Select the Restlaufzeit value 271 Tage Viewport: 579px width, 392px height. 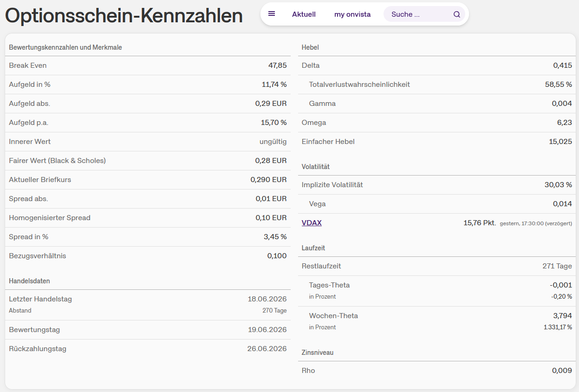(557, 266)
